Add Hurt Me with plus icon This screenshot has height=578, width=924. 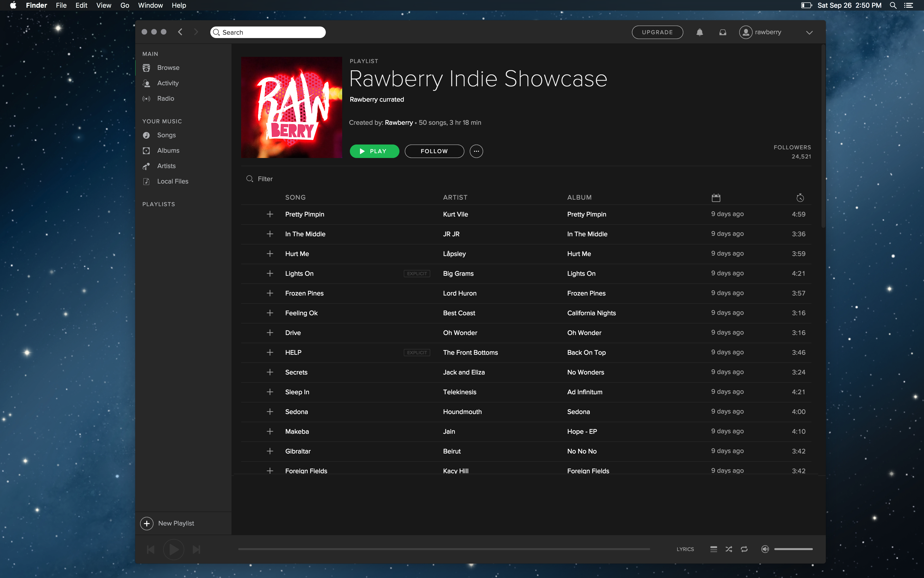tap(270, 253)
